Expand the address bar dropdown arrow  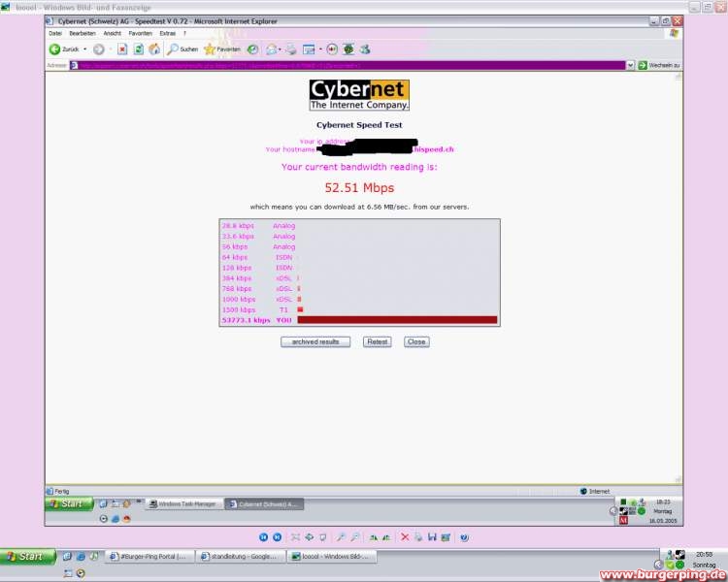(x=630, y=65)
